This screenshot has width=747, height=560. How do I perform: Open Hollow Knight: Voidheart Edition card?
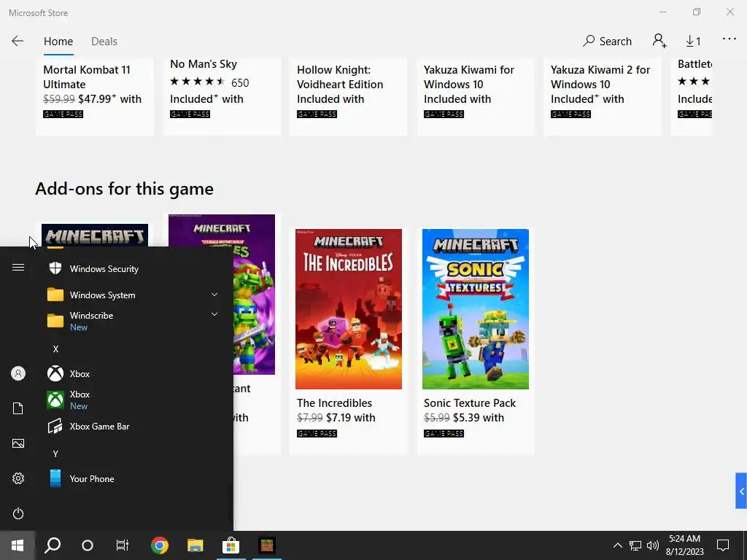tap(348, 96)
